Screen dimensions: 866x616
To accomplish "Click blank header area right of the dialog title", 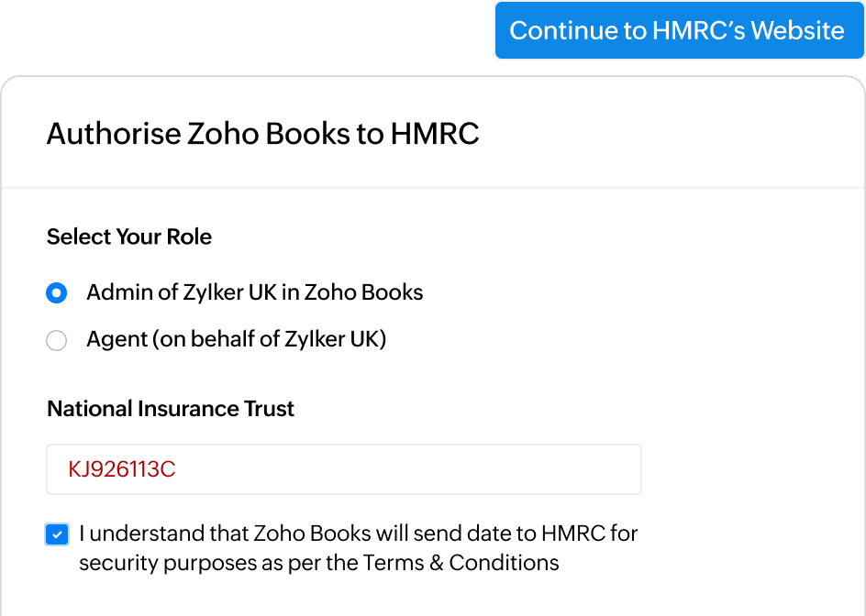I will pyautogui.click(x=679, y=134).
